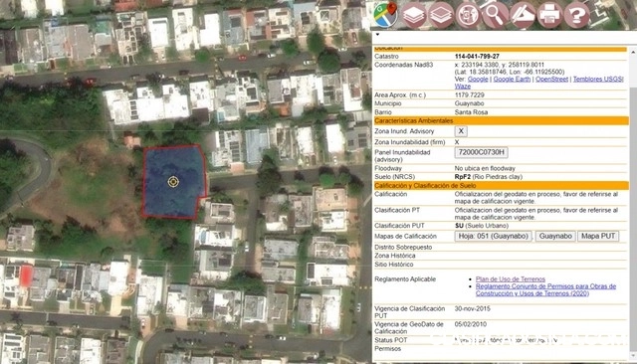Open the globe basemap tool
This screenshot has width=637, height=364.
click(468, 15)
